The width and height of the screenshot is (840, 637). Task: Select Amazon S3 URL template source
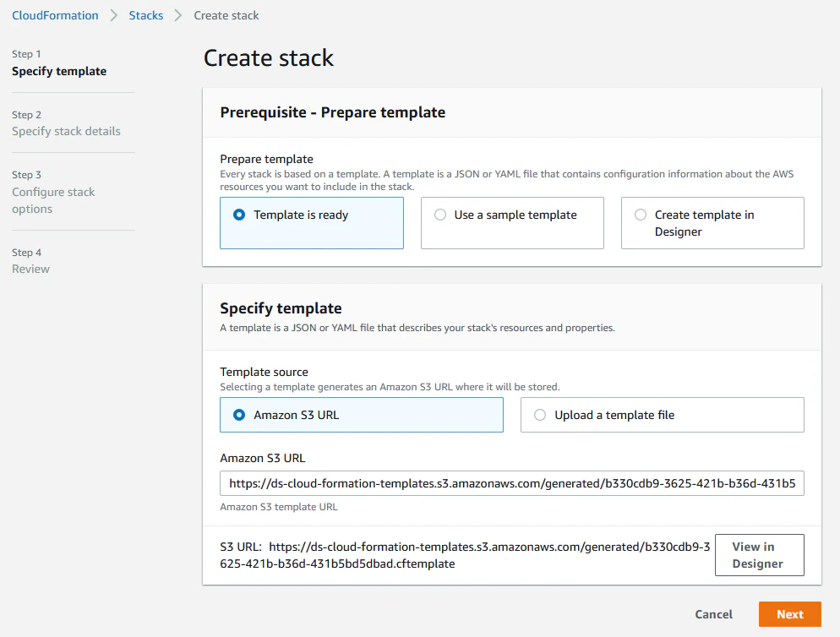pyautogui.click(x=362, y=415)
